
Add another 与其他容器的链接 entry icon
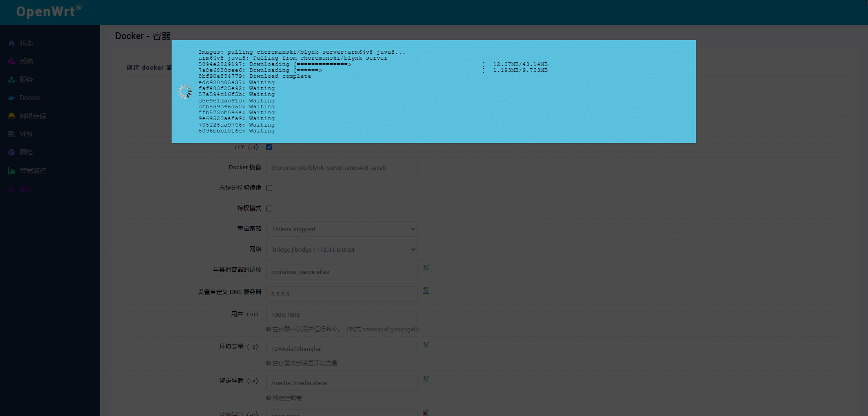coord(426,268)
